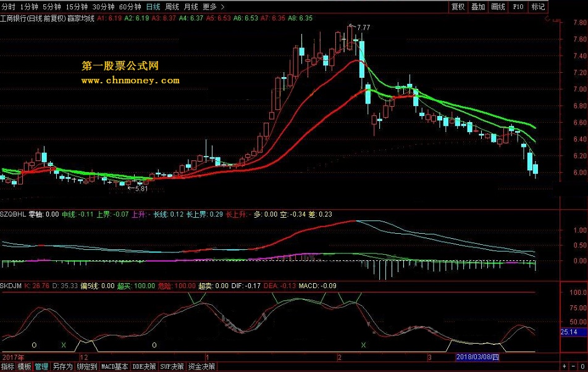Select the 5分钟 period tab
This screenshot has height=372, width=588.
pyautogui.click(x=52, y=7)
